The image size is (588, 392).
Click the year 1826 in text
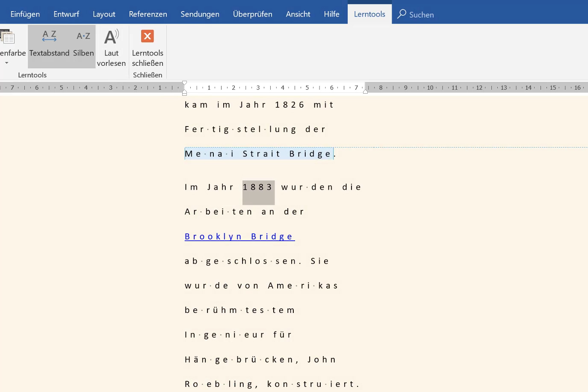click(x=290, y=105)
